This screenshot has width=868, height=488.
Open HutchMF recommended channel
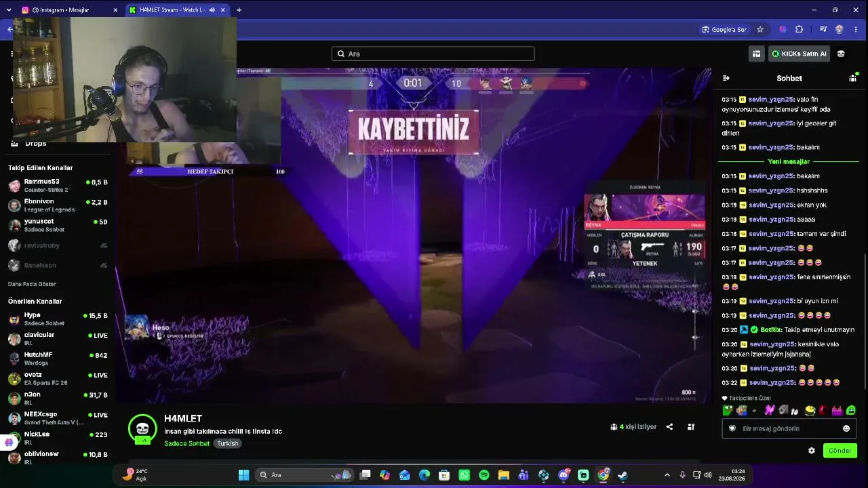click(x=58, y=358)
